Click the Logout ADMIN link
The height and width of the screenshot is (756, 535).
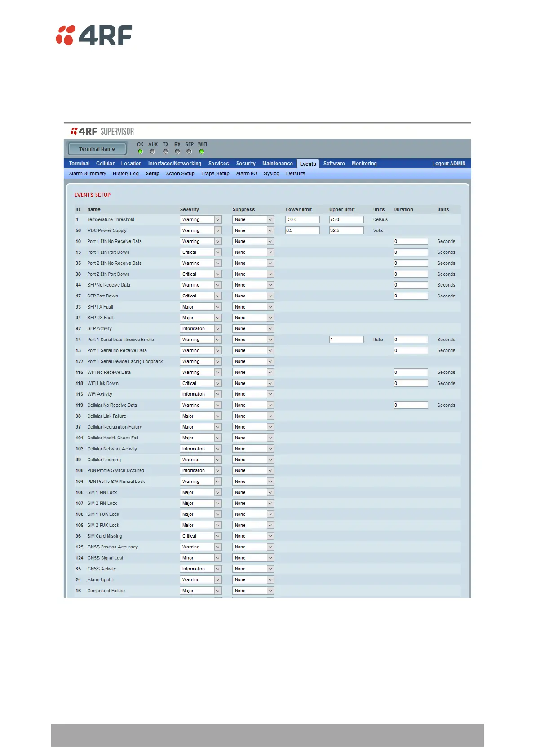click(x=448, y=164)
